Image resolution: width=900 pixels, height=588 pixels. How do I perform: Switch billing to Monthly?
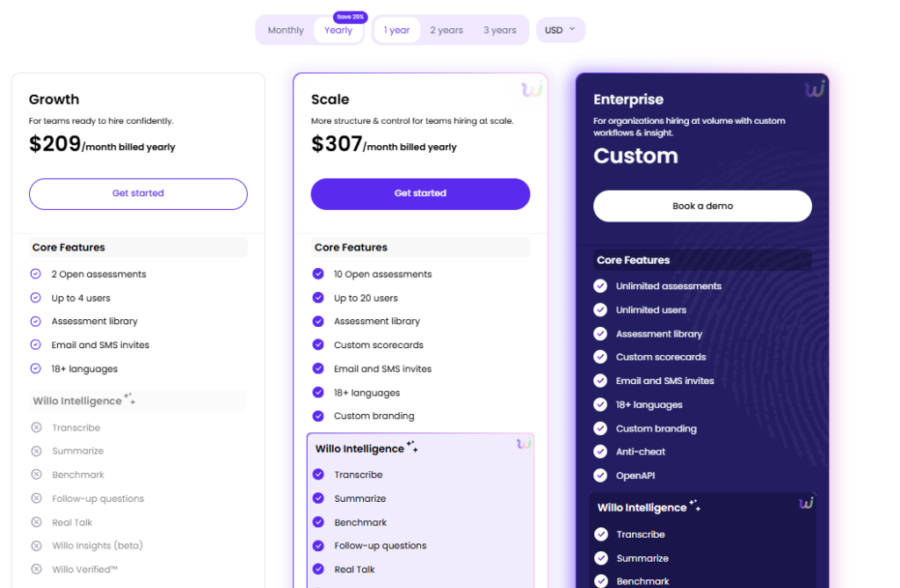[x=286, y=30]
